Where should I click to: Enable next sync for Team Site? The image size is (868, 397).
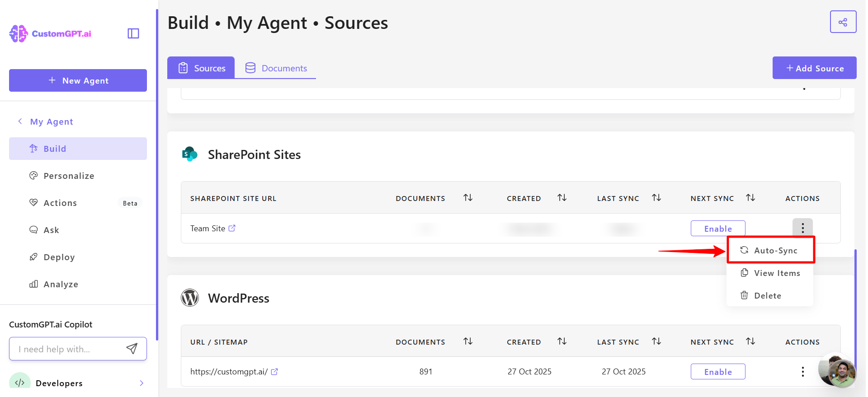pyautogui.click(x=717, y=229)
